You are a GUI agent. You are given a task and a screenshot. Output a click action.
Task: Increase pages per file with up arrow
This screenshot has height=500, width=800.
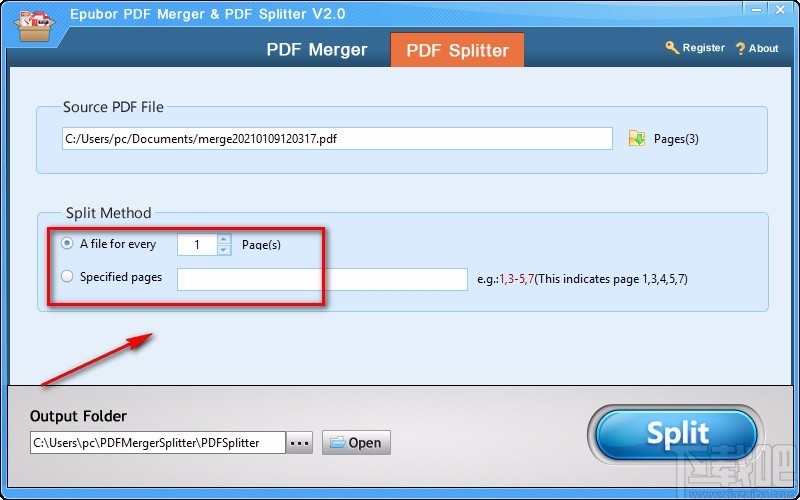[x=224, y=239]
